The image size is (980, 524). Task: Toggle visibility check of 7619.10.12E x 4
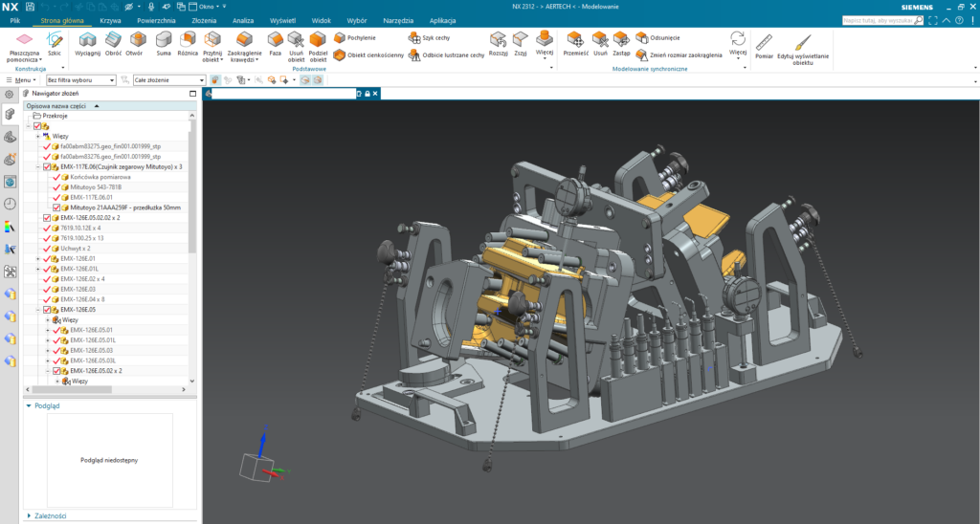46,228
